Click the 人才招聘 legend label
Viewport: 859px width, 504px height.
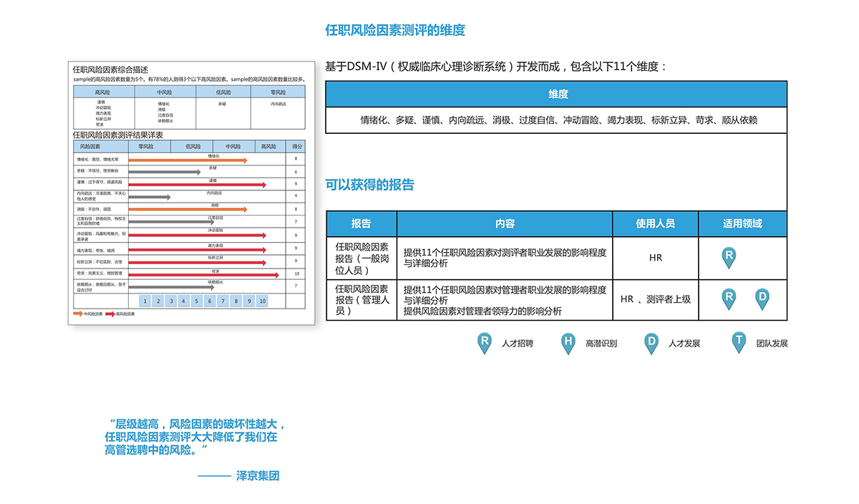coord(518,344)
